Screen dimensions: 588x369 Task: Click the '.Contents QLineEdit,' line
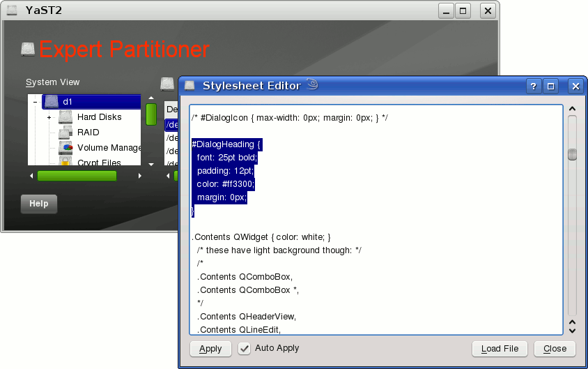(239, 329)
